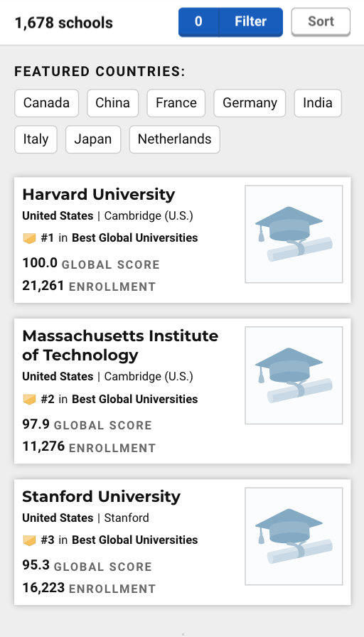Open the Harvard University title link
This screenshot has height=637, width=364.
tap(99, 195)
